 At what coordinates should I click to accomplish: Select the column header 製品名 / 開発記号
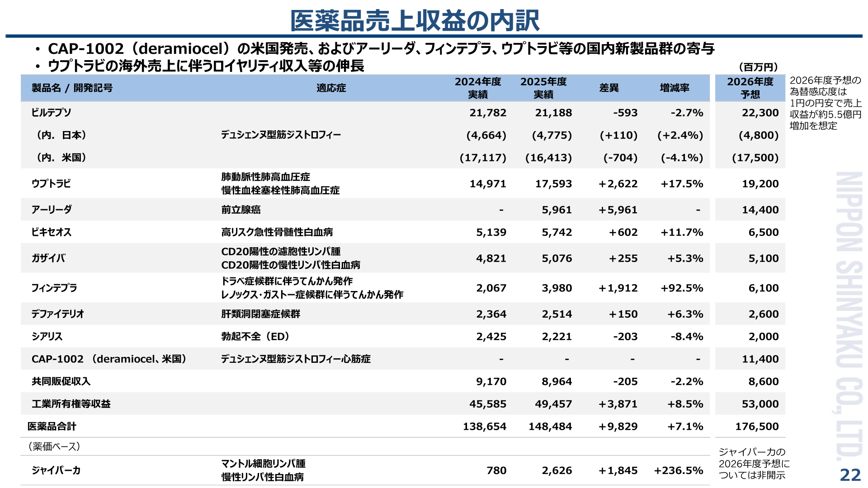(x=72, y=88)
